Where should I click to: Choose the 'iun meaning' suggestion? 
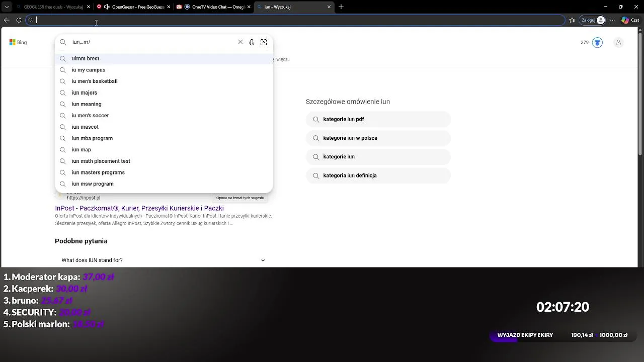164,104
